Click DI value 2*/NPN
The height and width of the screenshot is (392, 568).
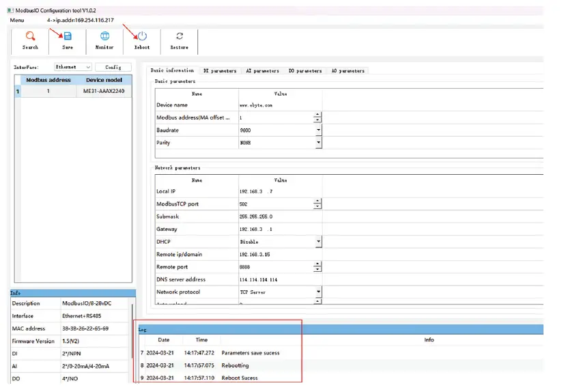pos(72,354)
